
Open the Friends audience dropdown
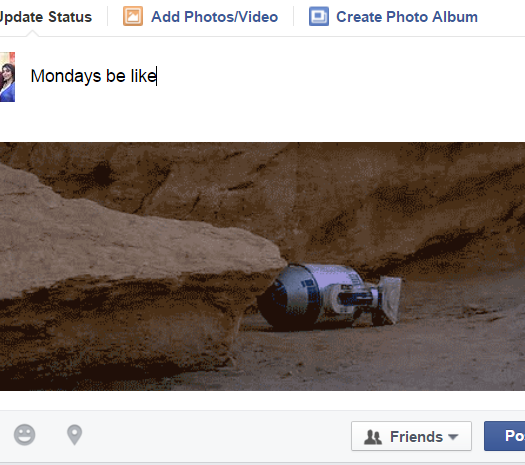[x=411, y=436]
